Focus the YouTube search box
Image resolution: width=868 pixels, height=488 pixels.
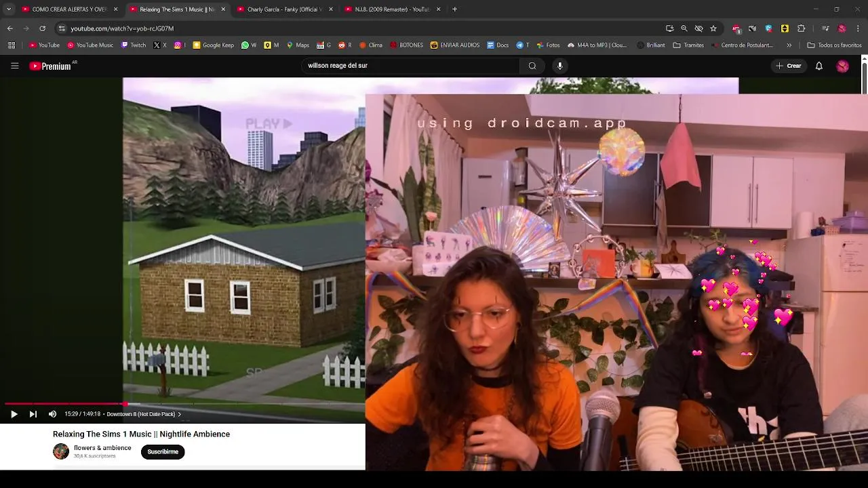pos(410,66)
